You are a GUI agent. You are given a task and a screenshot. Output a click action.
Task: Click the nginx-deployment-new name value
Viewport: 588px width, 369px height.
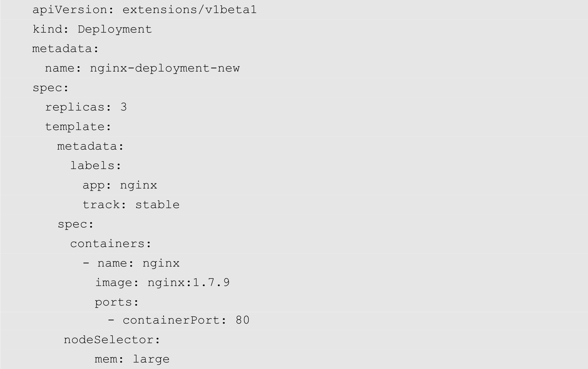point(165,68)
